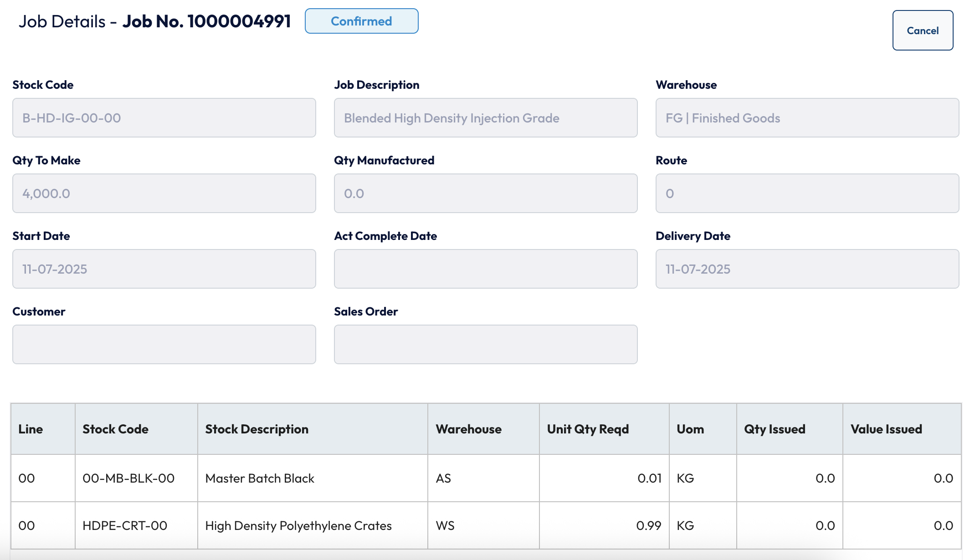Click the 0.99 unit qty cell
This screenshot has width=975, height=560.
[x=604, y=526]
